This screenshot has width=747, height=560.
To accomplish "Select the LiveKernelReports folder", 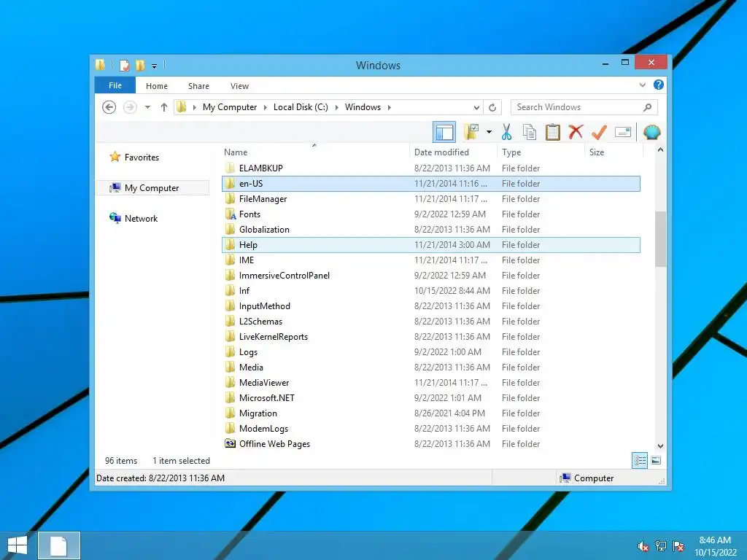I will (431, 337).
